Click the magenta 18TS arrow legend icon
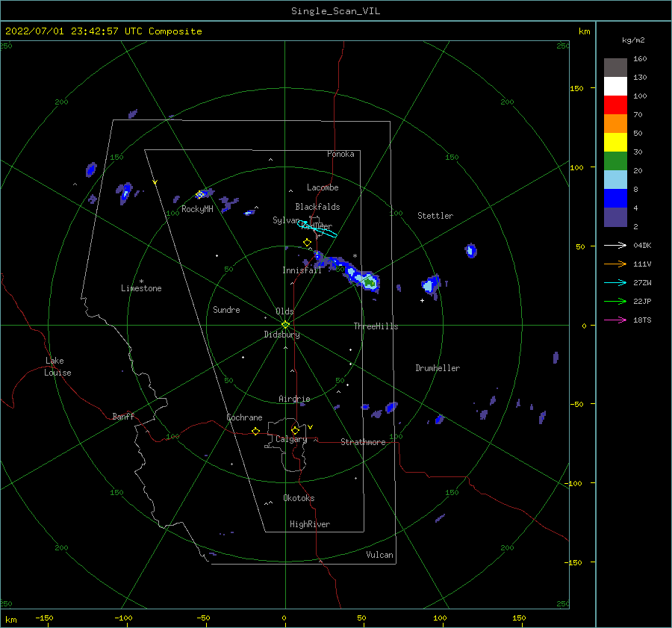This screenshot has height=628, width=672. (615, 320)
